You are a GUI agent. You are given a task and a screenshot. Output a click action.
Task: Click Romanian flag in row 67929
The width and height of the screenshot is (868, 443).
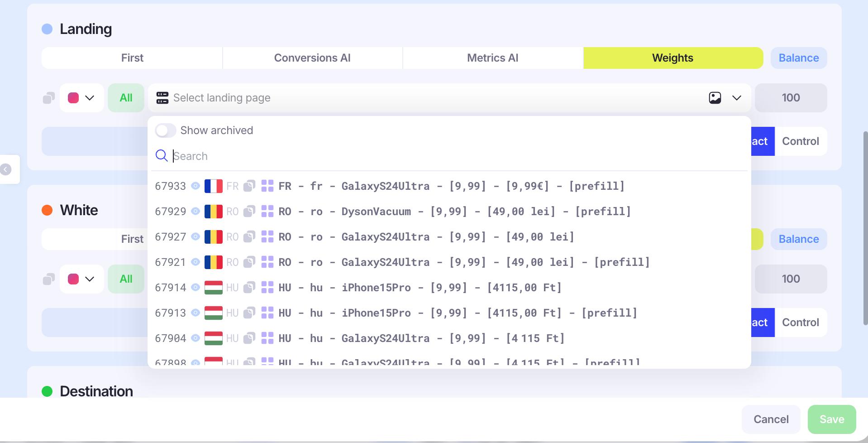tap(214, 212)
